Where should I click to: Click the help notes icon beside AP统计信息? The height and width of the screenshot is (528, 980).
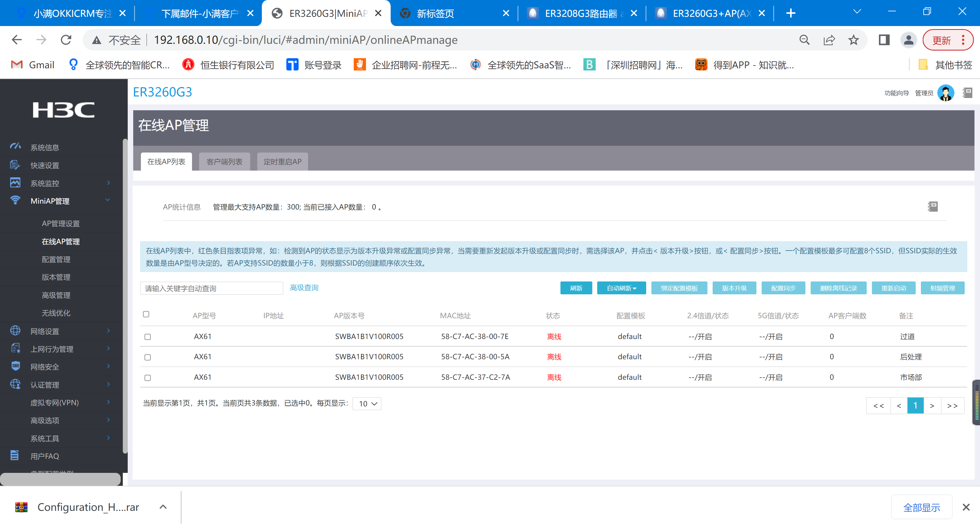click(933, 206)
